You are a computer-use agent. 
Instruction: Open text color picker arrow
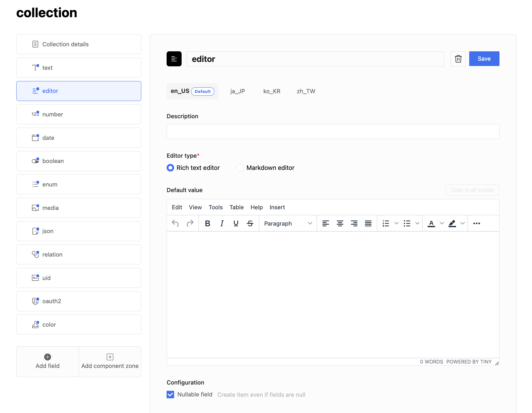[x=442, y=223]
